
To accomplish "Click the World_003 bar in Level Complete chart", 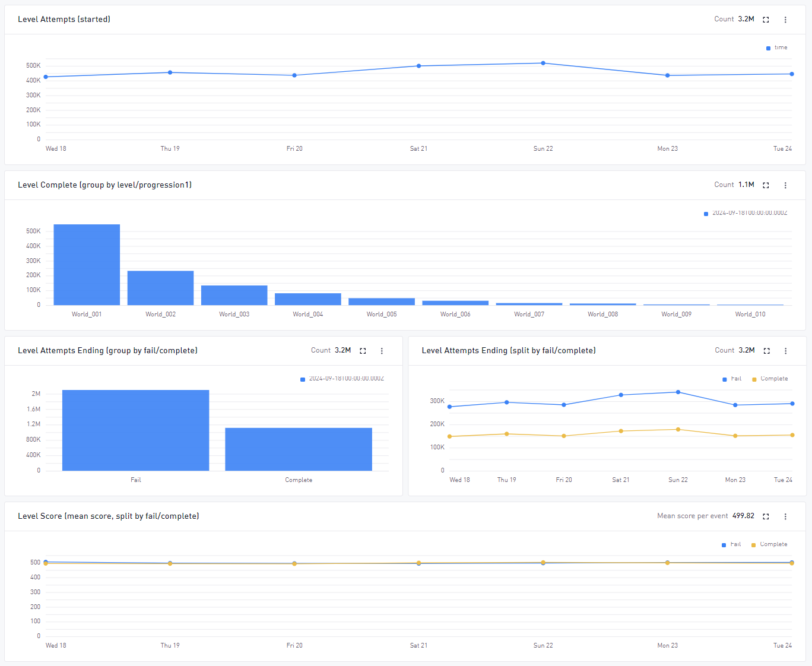I will click(234, 295).
